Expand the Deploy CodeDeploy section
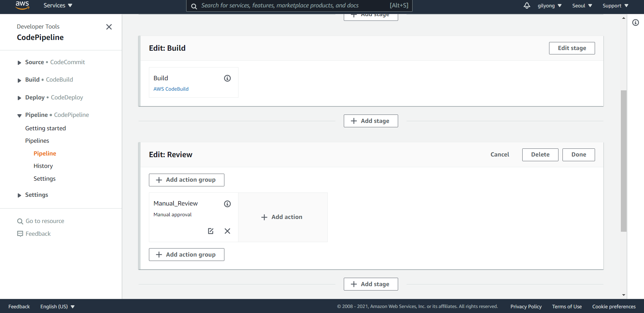Image resolution: width=644 pixels, height=313 pixels. (19, 98)
